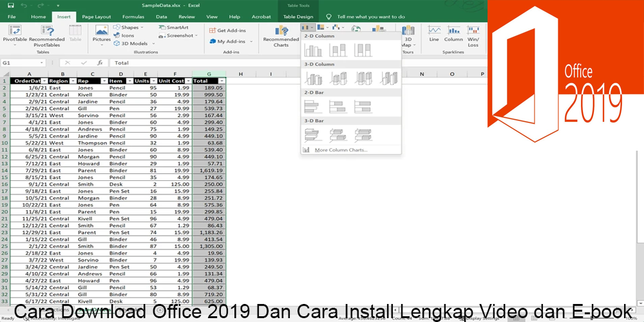The width and height of the screenshot is (644, 322).
Task: Select the 3-D Stacked Column chart
Action: (x=338, y=78)
